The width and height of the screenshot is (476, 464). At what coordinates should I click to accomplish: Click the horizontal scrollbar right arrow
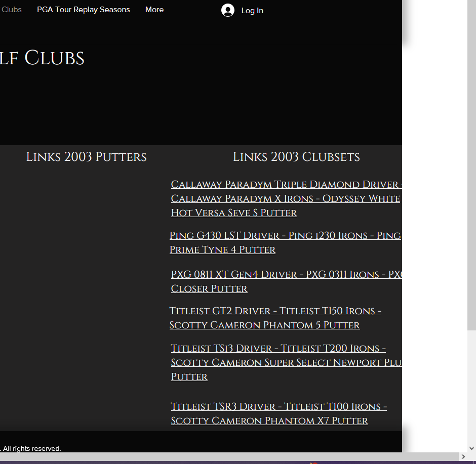tap(462, 456)
